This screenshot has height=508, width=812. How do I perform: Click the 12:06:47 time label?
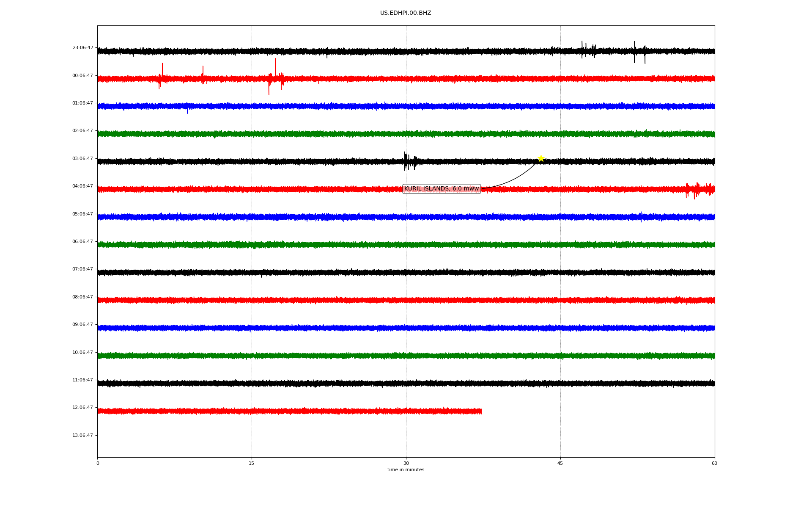pos(83,408)
